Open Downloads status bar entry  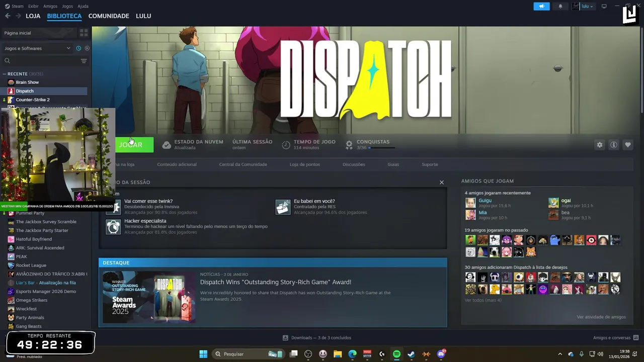point(317,338)
